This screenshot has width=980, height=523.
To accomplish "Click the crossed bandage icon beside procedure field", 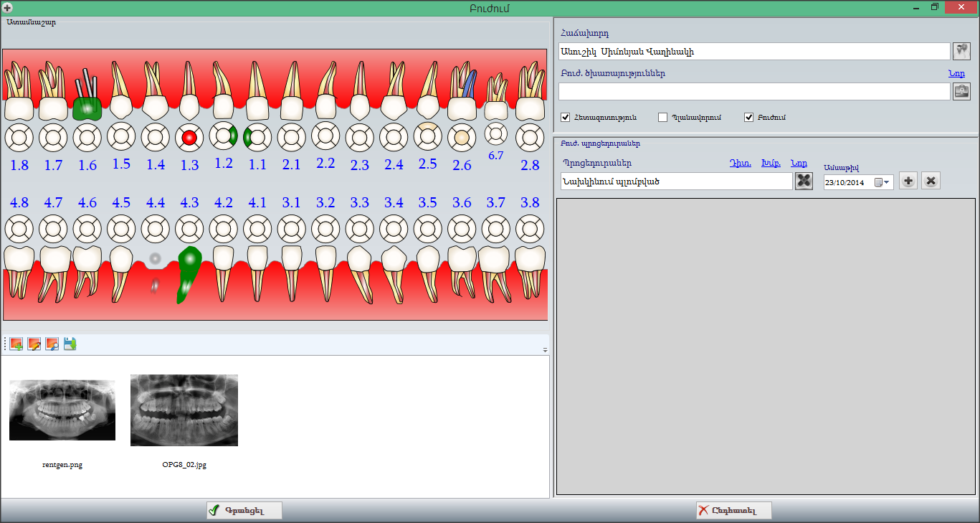I will 804,182.
